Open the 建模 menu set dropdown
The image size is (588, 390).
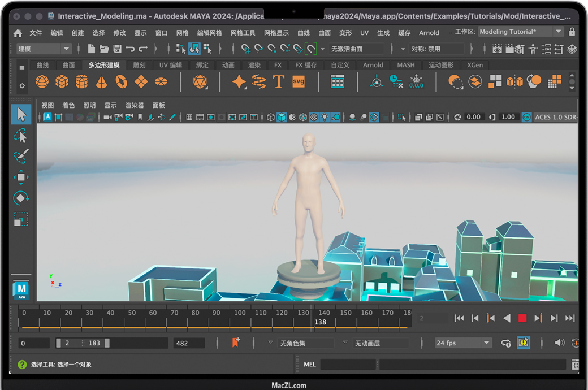point(43,49)
